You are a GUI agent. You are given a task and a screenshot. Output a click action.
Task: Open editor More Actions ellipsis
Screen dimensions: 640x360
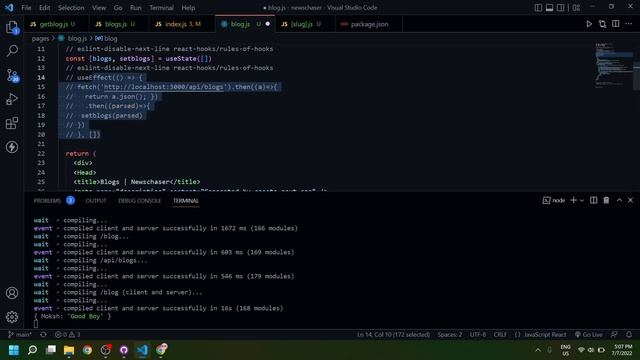629,24
